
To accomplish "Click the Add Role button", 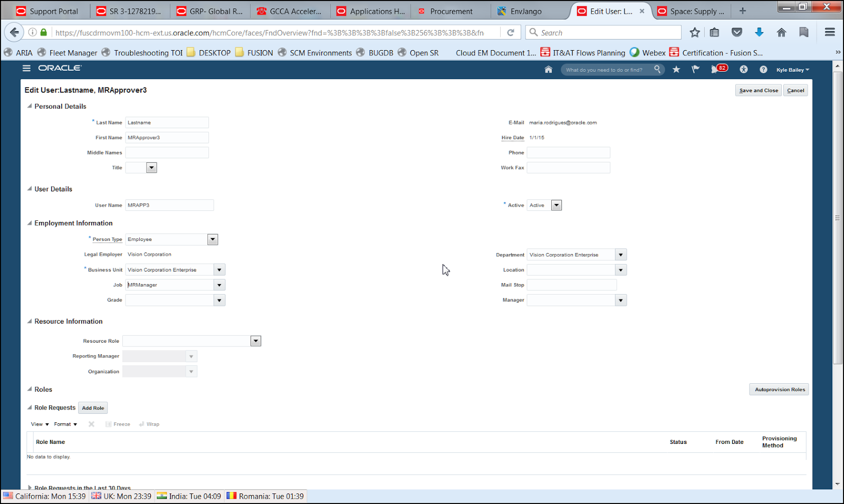I will [x=93, y=408].
